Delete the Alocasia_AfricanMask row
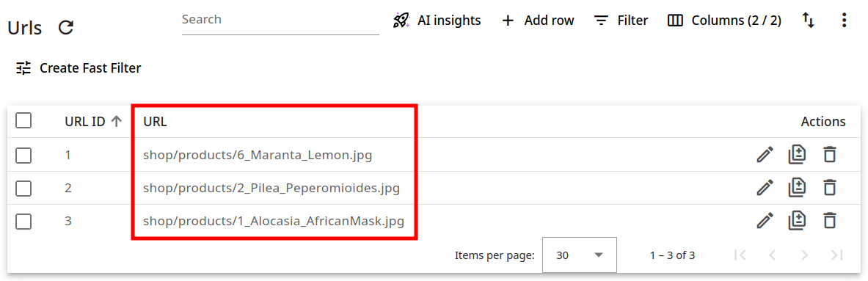The image size is (868, 281). [829, 221]
